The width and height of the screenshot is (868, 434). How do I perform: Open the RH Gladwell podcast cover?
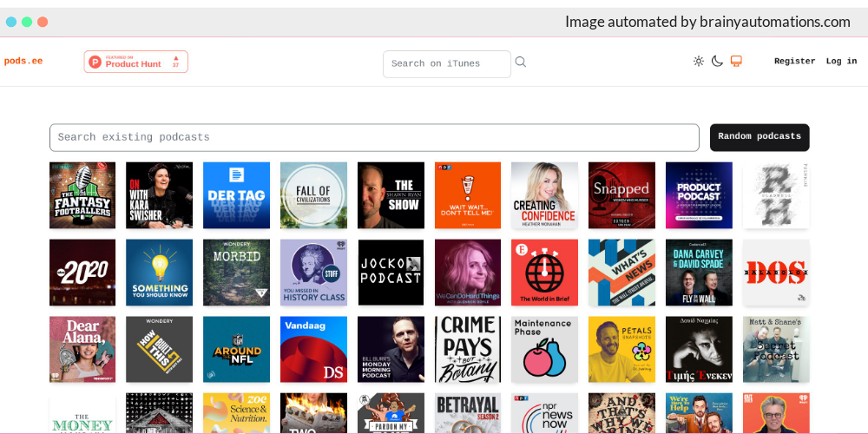(776, 195)
